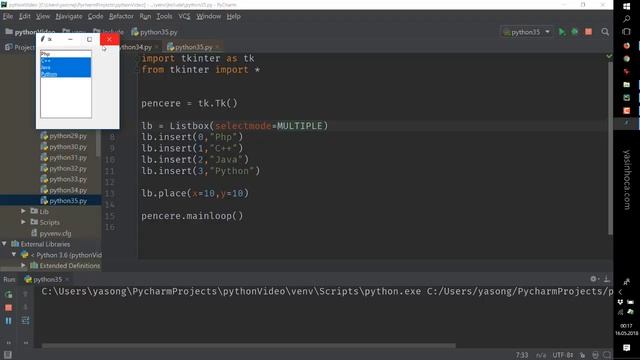
Task: Open the Help menu
Action: pos(233,16)
